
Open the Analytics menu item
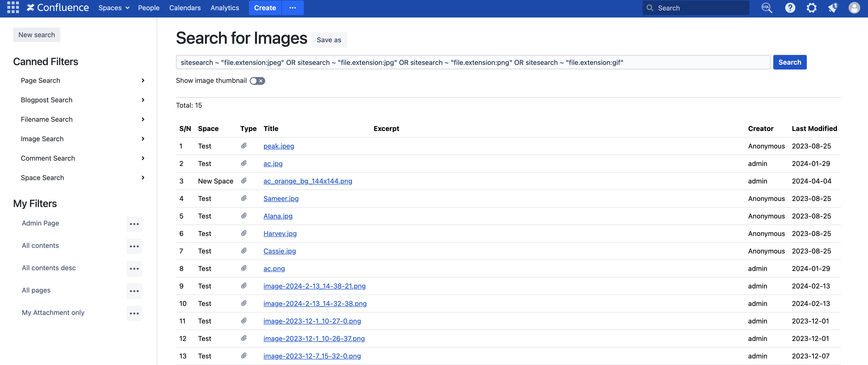click(224, 8)
